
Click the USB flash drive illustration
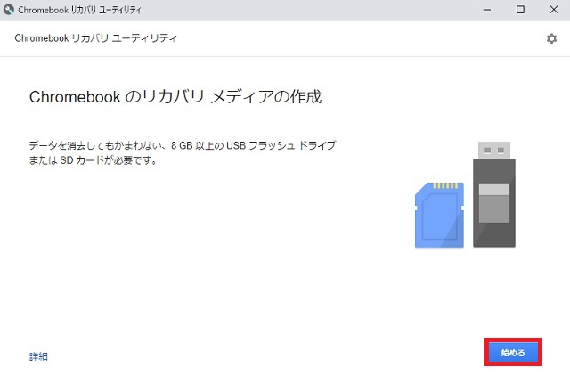(x=494, y=194)
